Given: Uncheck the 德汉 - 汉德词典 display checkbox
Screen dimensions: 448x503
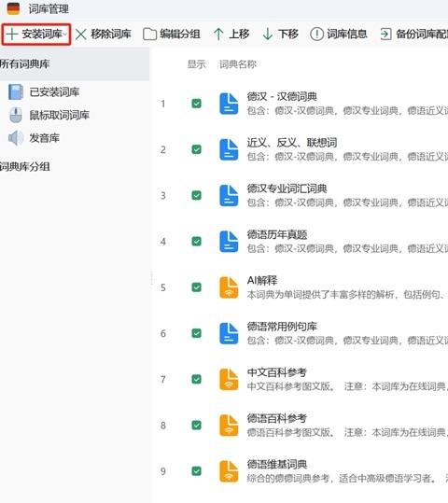Looking at the screenshot, I should pyautogui.click(x=196, y=104).
